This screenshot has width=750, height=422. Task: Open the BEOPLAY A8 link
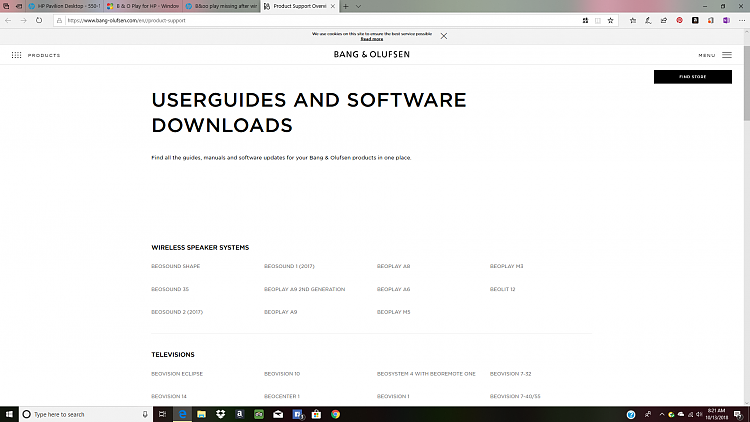click(393, 266)
